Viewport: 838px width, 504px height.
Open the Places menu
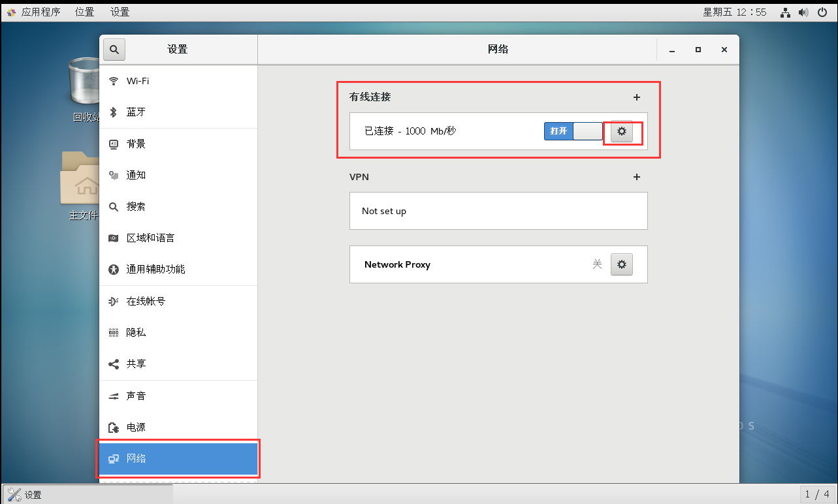(84, 12)
